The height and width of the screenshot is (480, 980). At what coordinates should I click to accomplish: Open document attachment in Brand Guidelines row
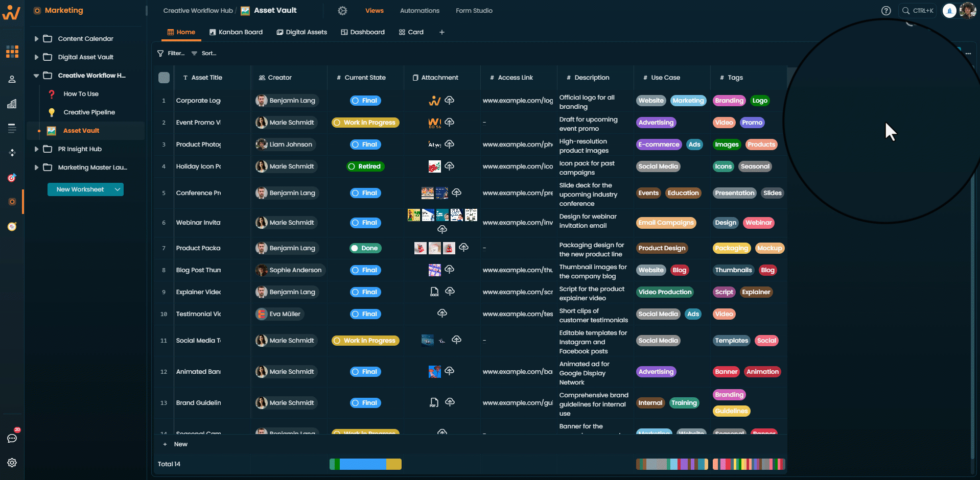pyautogui.click(x=434, y=402)
